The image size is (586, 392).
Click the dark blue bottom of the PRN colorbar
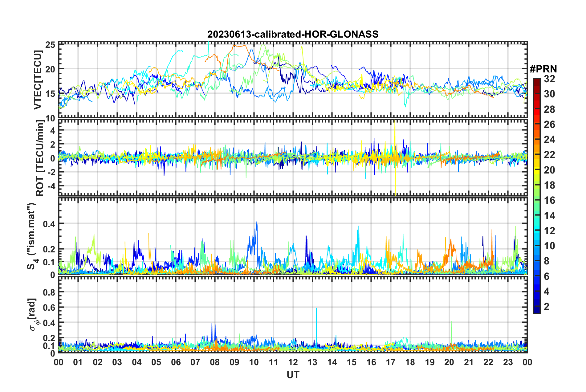click(536, 311)
